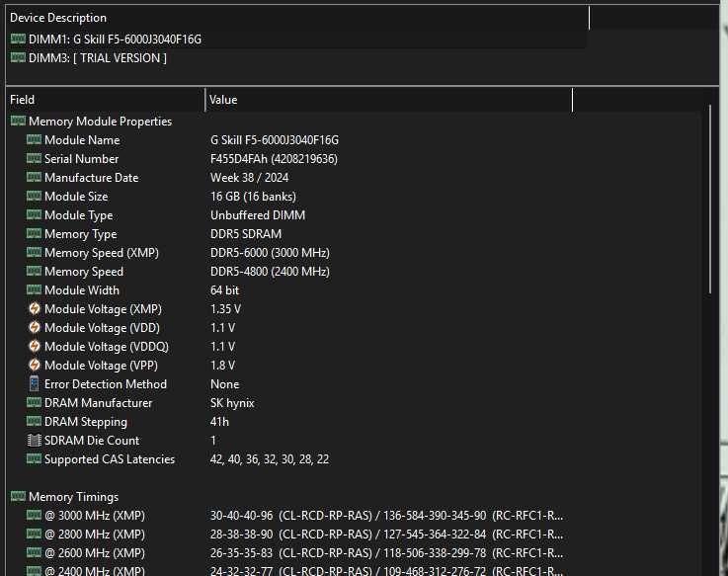Screen dimensions: 728x576
Task: Select the value DDR5-6000 (3000 MHz)
Action: point(270,253)
